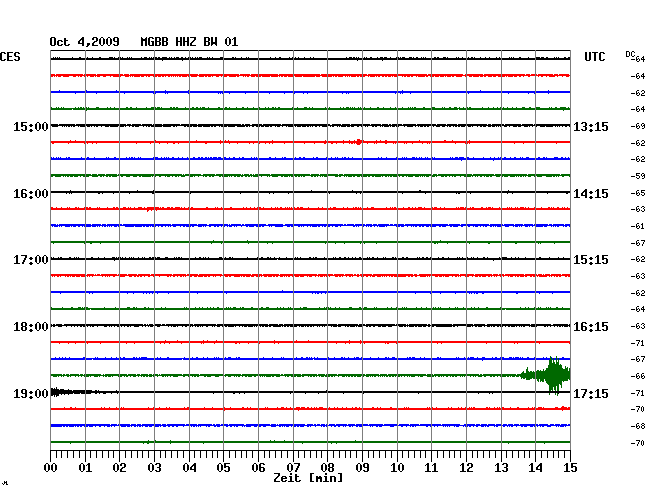
Task: Click minute 02 on the time axis
Action: click(119, 468)
